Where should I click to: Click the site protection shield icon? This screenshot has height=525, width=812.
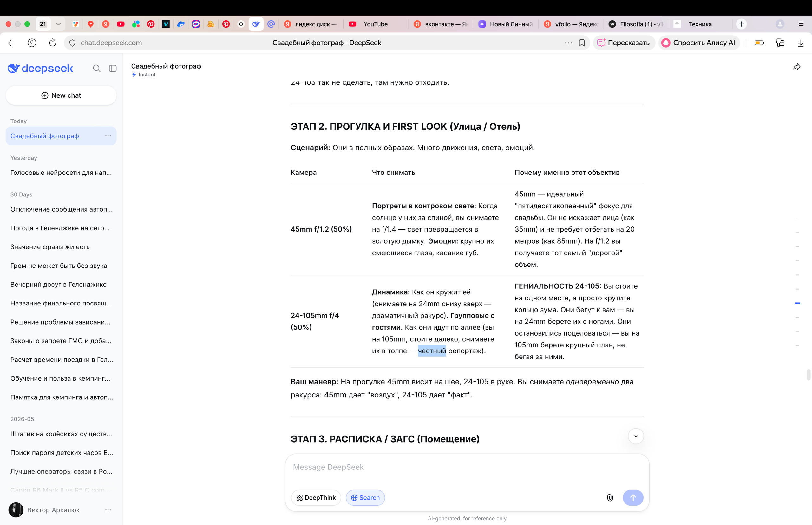[x=72, y=43]
